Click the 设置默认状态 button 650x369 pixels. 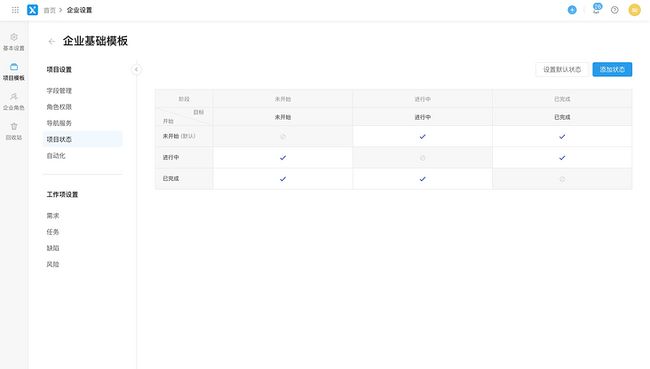pos(562,69)
